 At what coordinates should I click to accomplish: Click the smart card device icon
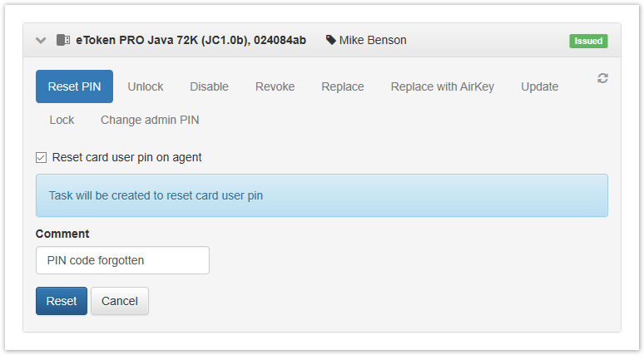tap(62, 40)
